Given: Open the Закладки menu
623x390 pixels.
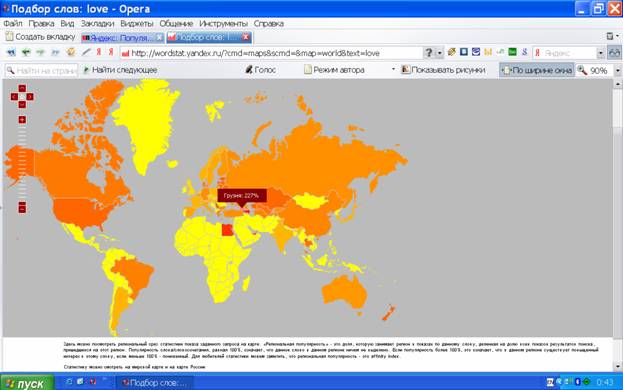Looking at the screenshot, I should click(x=98, y=23).
